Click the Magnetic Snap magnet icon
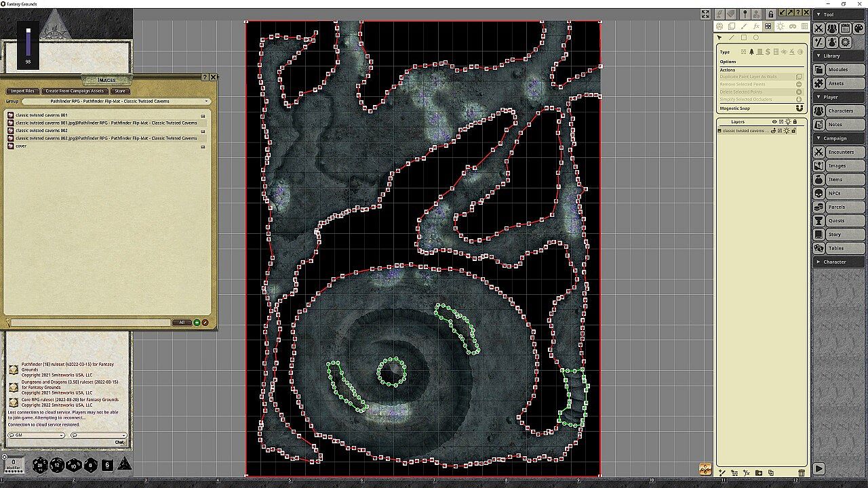Image resolution: width=868 pixels, height=488 pixels. pos(799,108)
